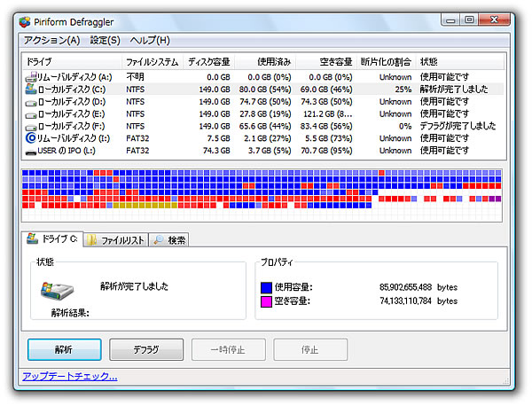Sort by 断片化の割合 column header

point(387,62)
